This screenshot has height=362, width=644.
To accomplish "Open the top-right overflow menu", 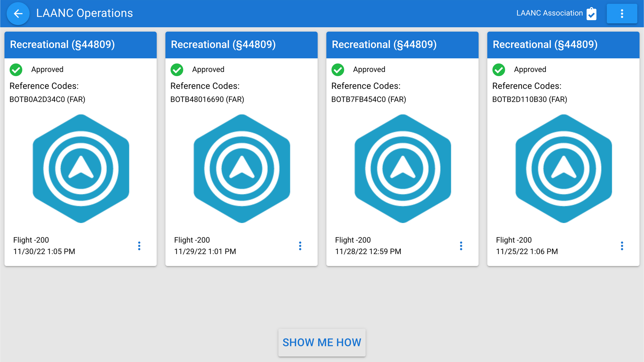I will pos(622,14).
